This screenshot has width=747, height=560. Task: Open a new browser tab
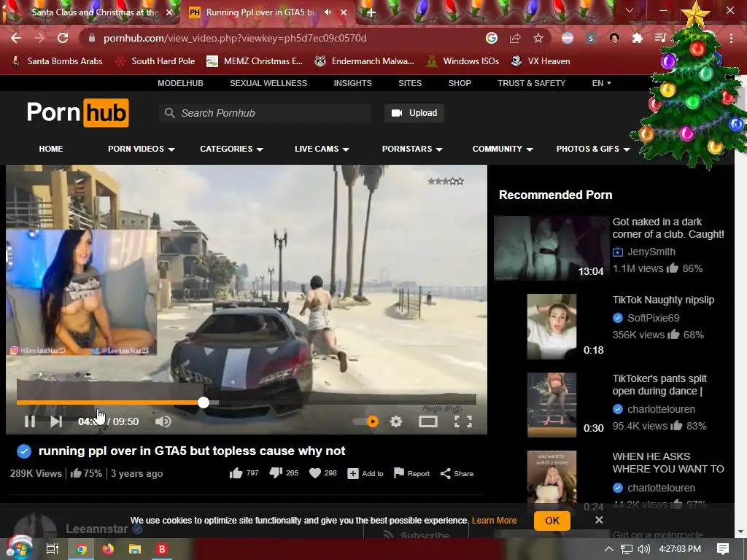tap(371, 12)
